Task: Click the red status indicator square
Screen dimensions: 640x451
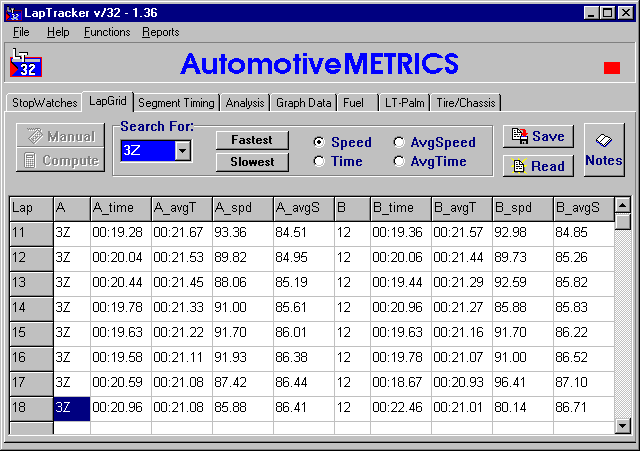Action: coord(612,68)
